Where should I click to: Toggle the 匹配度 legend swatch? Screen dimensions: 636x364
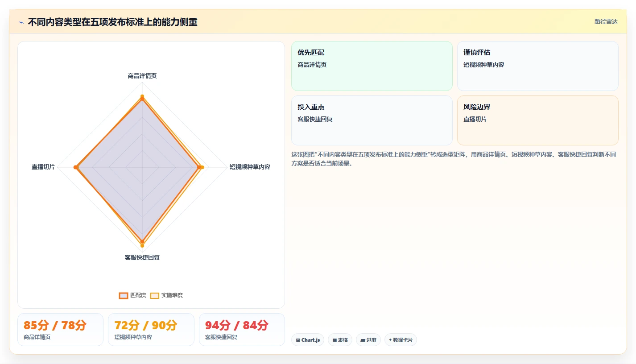[124, 295]
